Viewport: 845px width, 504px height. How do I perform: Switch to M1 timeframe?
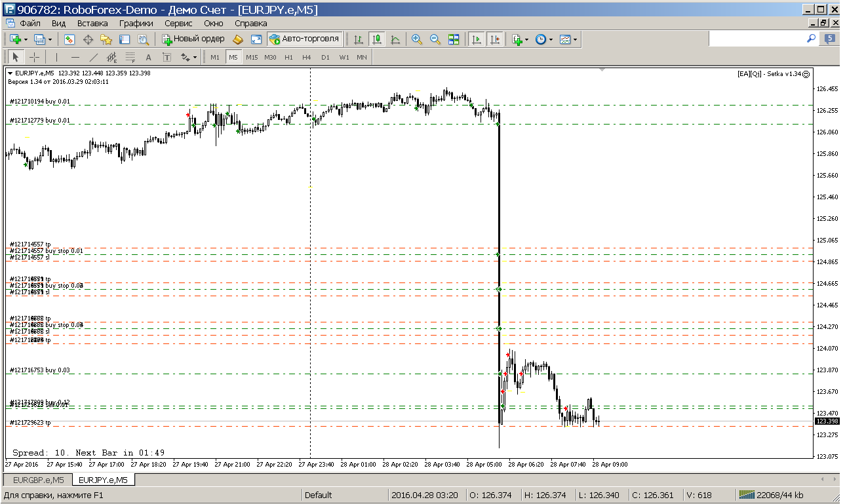point(215,58)
